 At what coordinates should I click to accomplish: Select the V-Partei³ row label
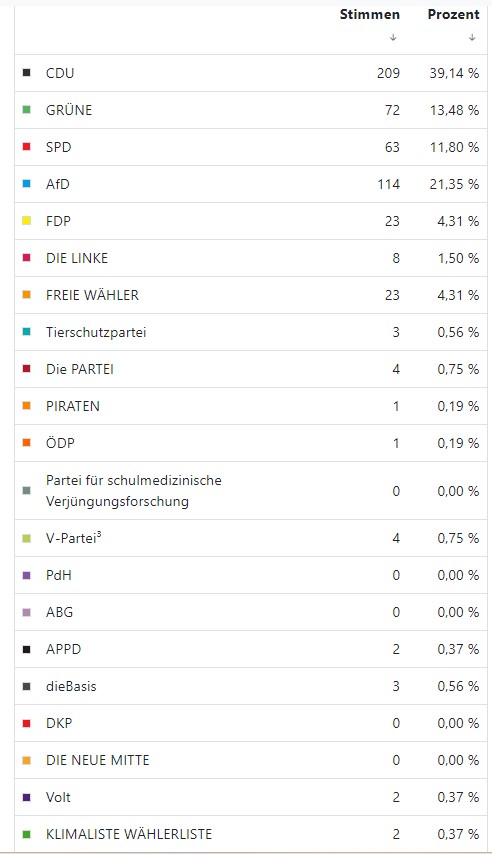(74, 538)
